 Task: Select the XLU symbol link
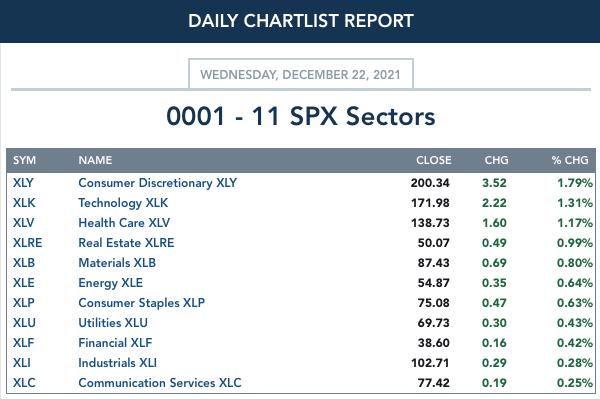pyautogui.click(x=24, y=323)
